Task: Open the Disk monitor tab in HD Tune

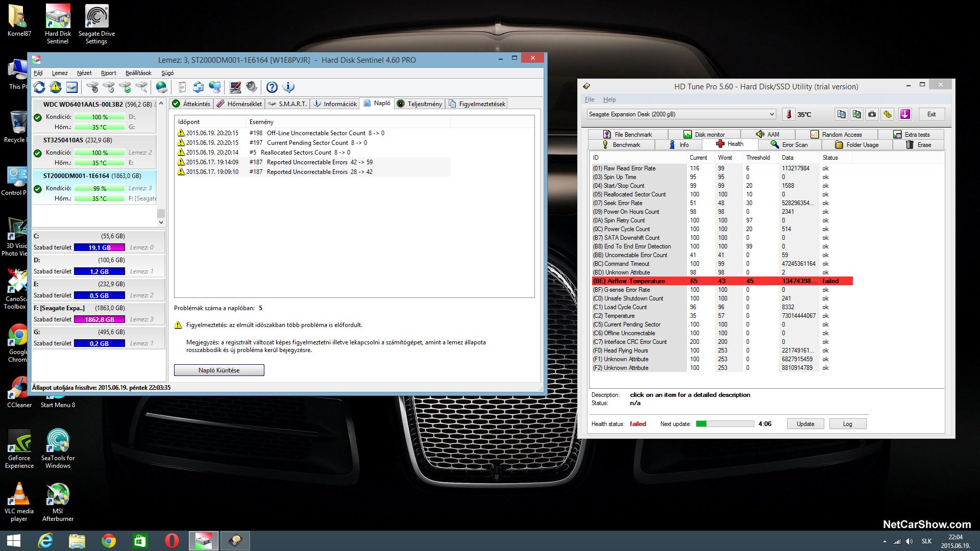Action: point(704,135)
